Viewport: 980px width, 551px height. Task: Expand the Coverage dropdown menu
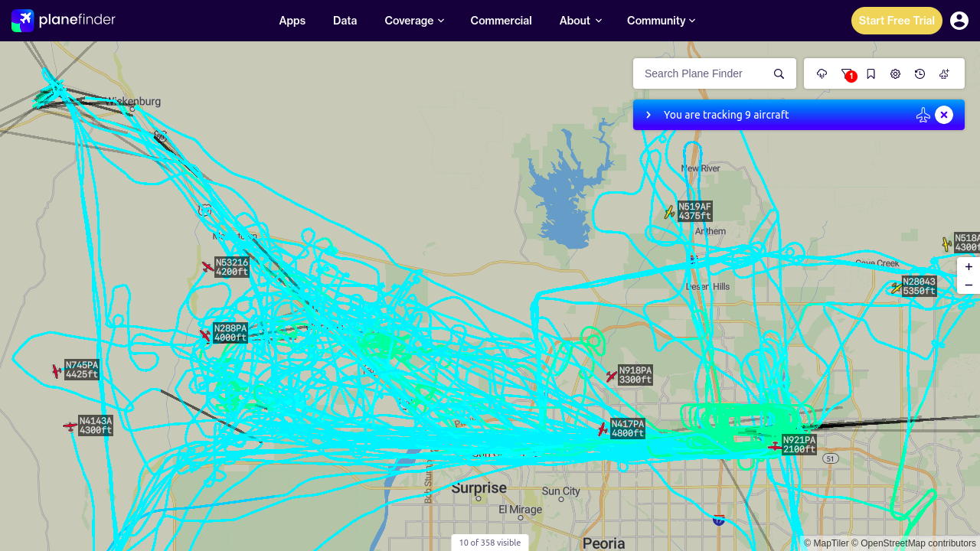point(414,21)
